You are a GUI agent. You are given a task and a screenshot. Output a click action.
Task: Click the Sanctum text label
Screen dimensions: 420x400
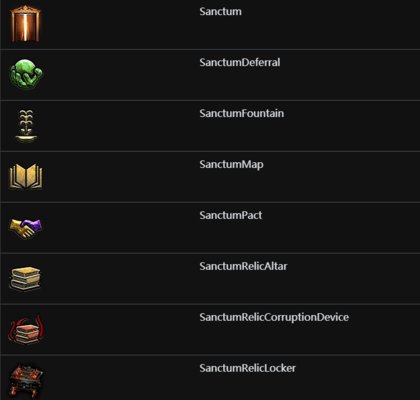(220, 12)
